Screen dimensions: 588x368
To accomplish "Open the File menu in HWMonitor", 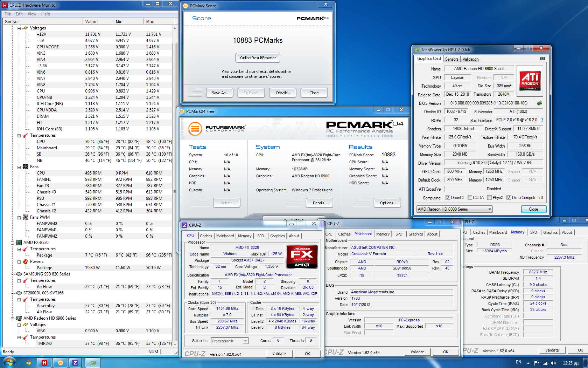I will point(8,14).
